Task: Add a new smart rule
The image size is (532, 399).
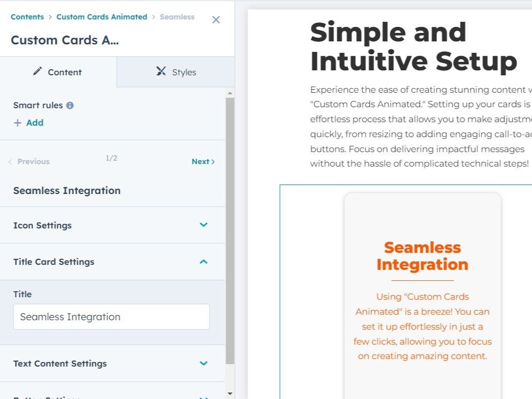Action: click(28, 123)
